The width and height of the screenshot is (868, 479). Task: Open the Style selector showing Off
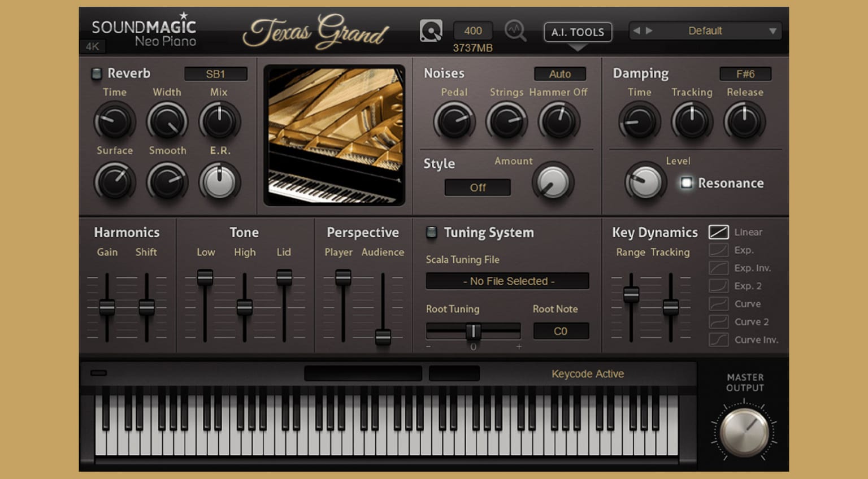[478, 188]
